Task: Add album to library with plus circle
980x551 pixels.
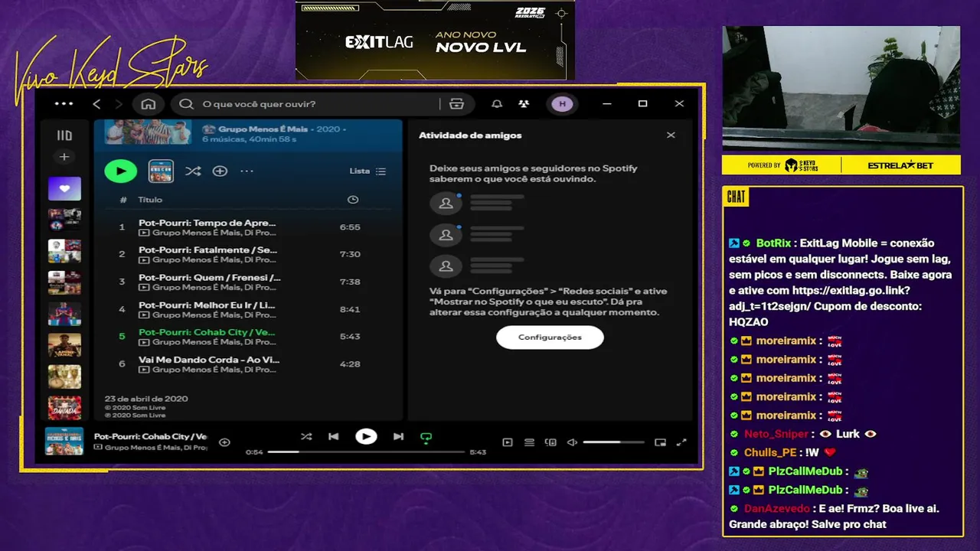Action: click(x=220, y=171)
